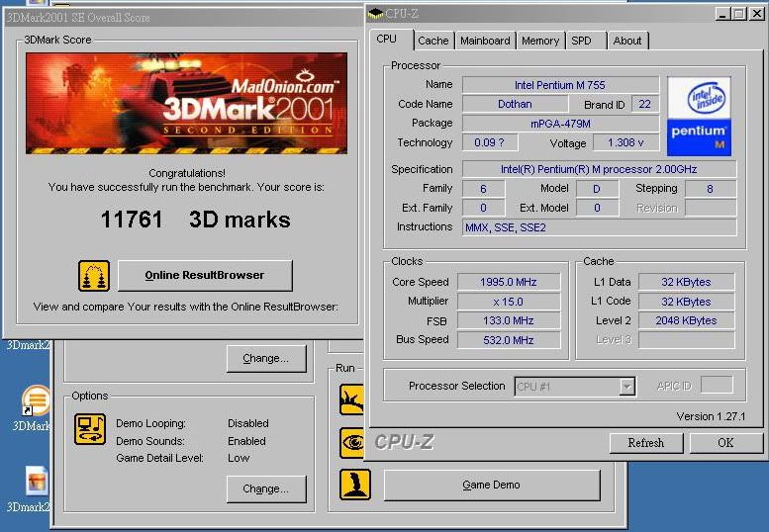
Task: Click the L1 Data value 32 KBytes
Action: 686,282
